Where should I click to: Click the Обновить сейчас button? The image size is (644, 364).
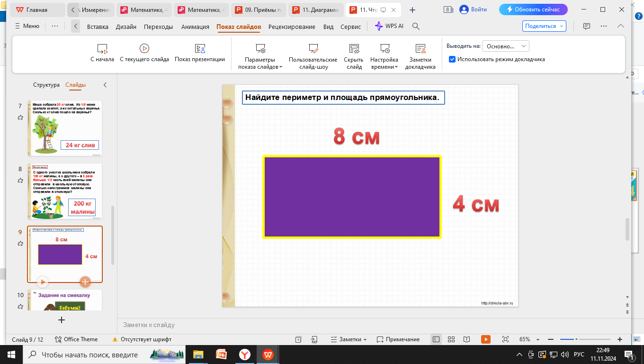tap(533, 9)
